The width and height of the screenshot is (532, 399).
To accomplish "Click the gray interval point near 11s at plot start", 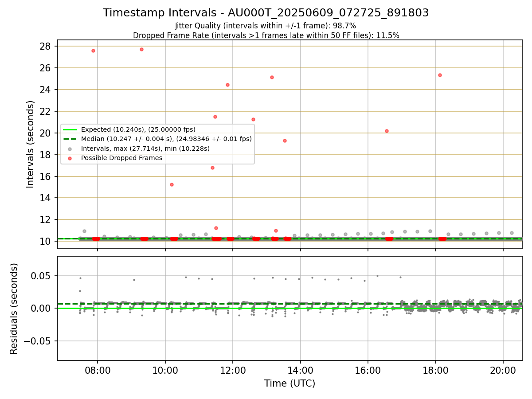I will tap(84, 231).
